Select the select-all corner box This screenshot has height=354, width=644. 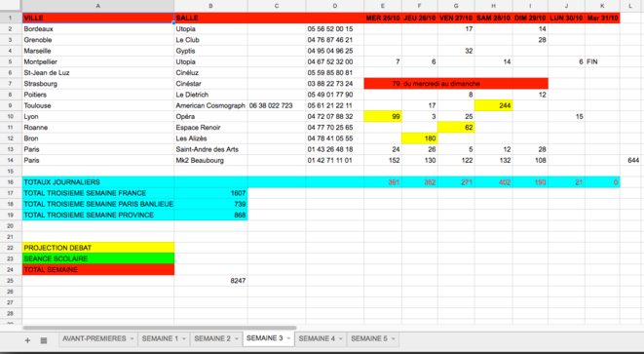pos(11,6)
